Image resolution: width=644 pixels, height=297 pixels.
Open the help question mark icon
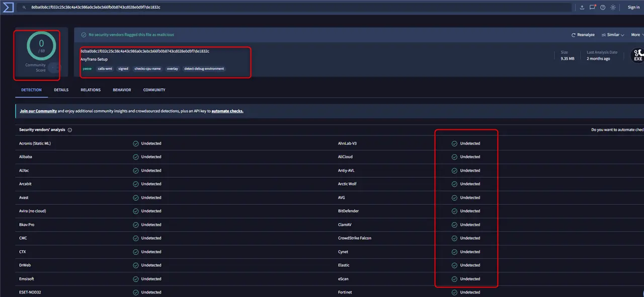(603, 8)
